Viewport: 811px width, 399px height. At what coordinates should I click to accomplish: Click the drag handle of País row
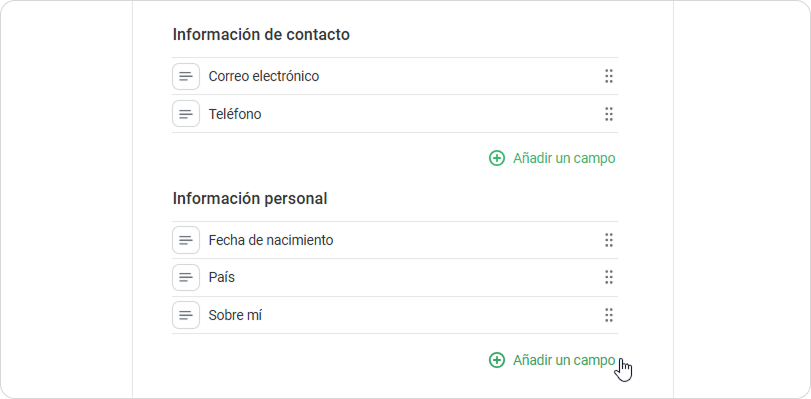[609, 277]
